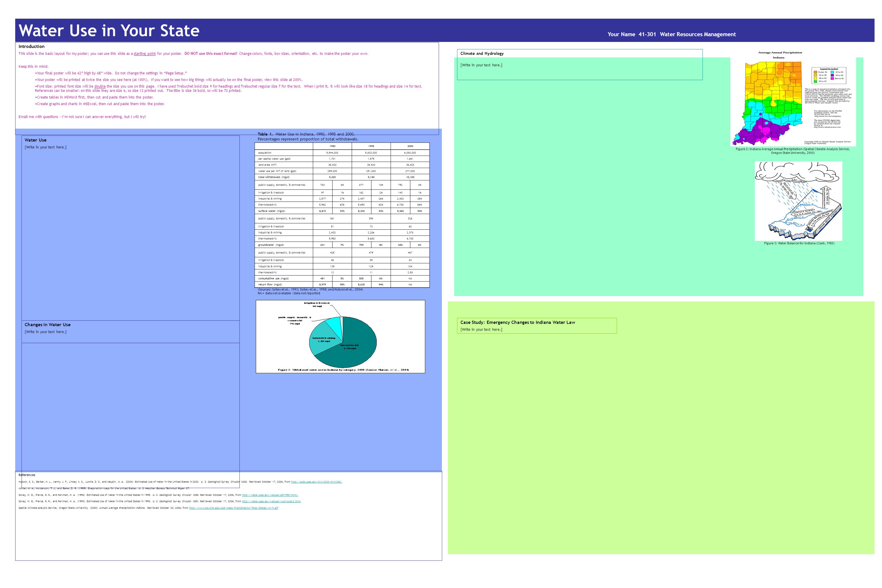The image size is (882, 588).
Task: Click the 'Water Use' section heading
Action: (36, 140)
